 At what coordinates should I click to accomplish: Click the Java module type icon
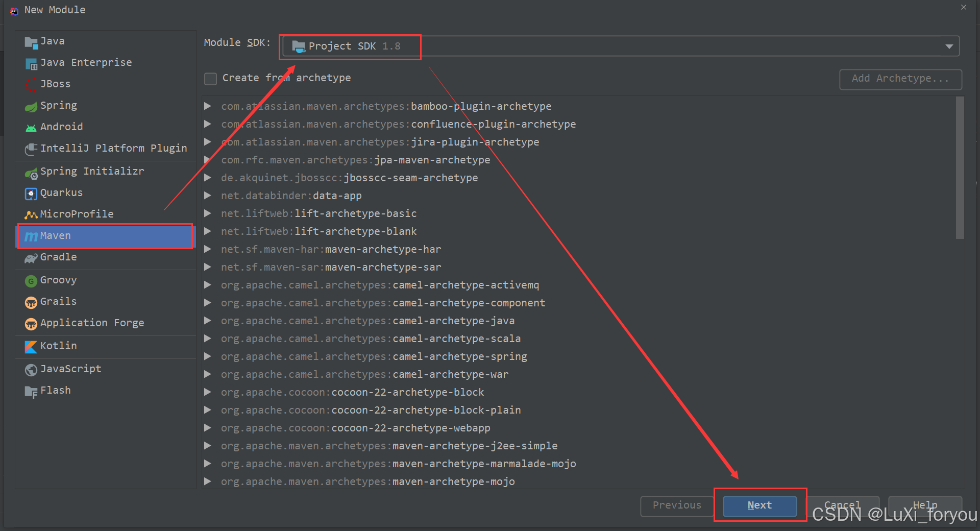[31, 42]
